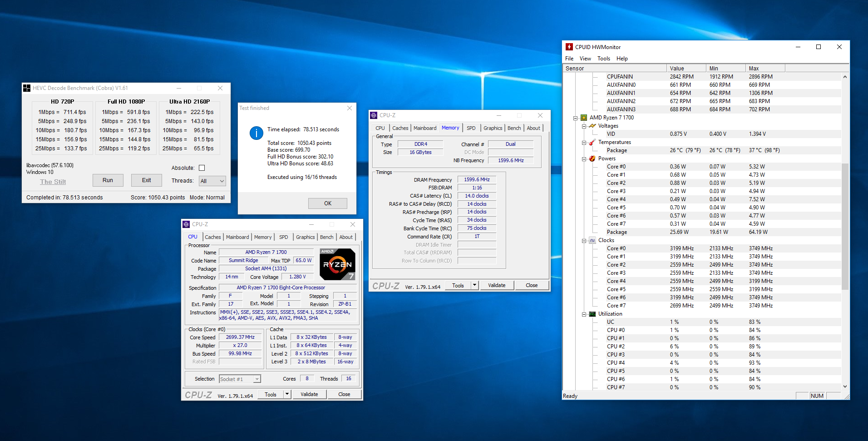Click the CPU-Z CPU window title icon
868x441 pixels.
click(x=186, y=224)
